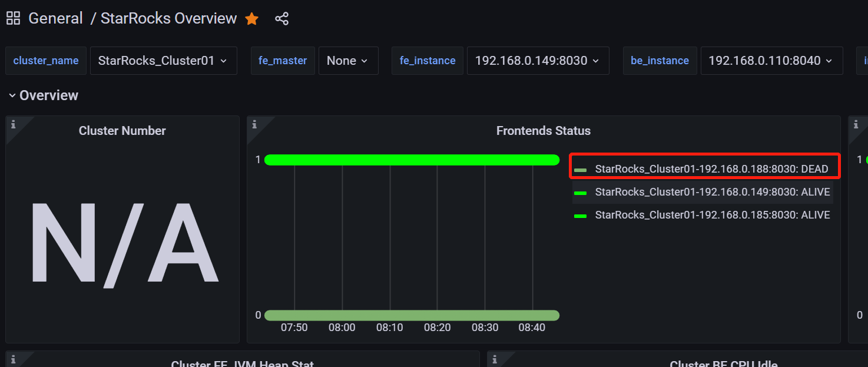Star the StarRocks Overview dashboard
The image size is (868, 367).
(x=251, y=18)
